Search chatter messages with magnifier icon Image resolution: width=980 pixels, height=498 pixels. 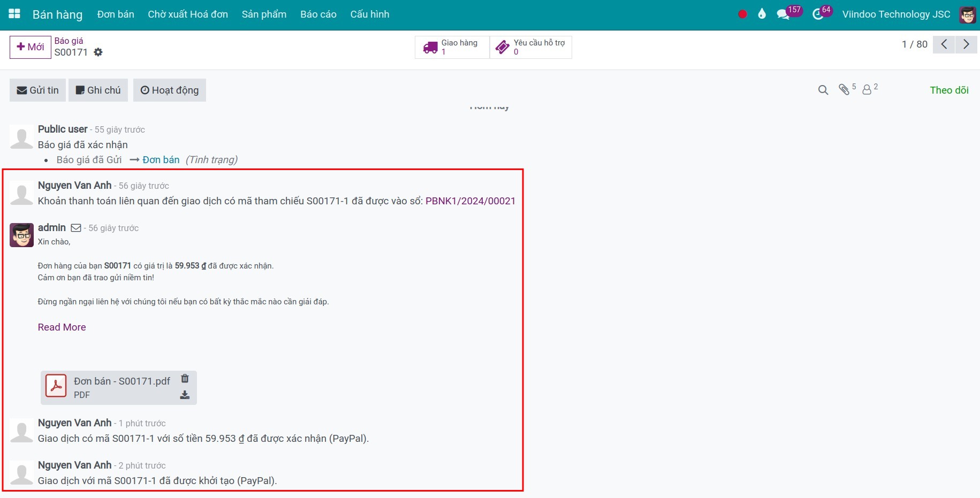823,90
